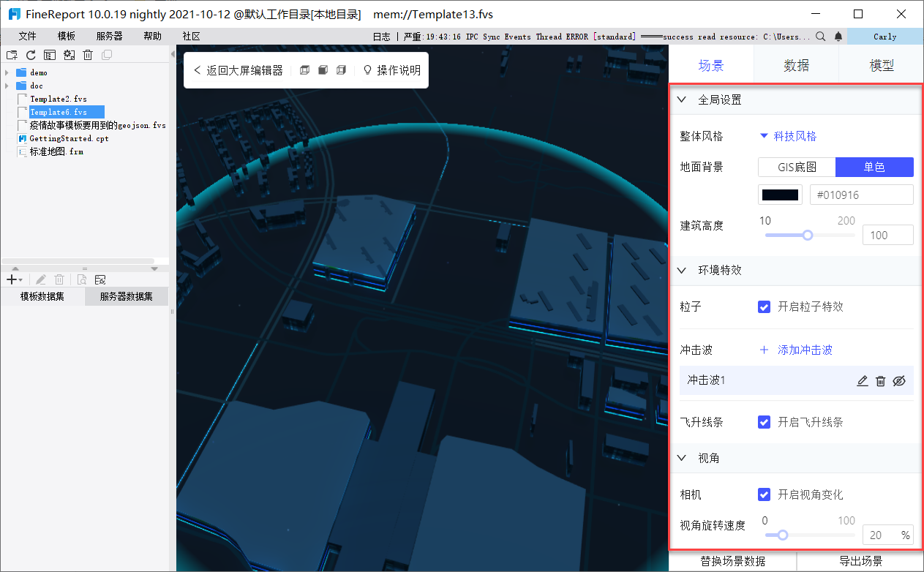Image resolution: width=924 pixels, height=572 pixels.
Task: Click the plus add dataset icon
Action: pos(11,279)
